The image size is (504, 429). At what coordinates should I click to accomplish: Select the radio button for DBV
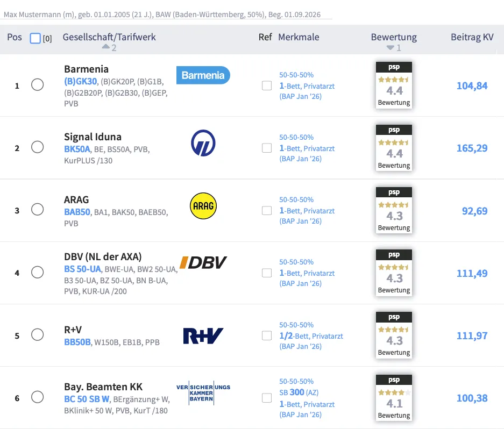point(37,272)
